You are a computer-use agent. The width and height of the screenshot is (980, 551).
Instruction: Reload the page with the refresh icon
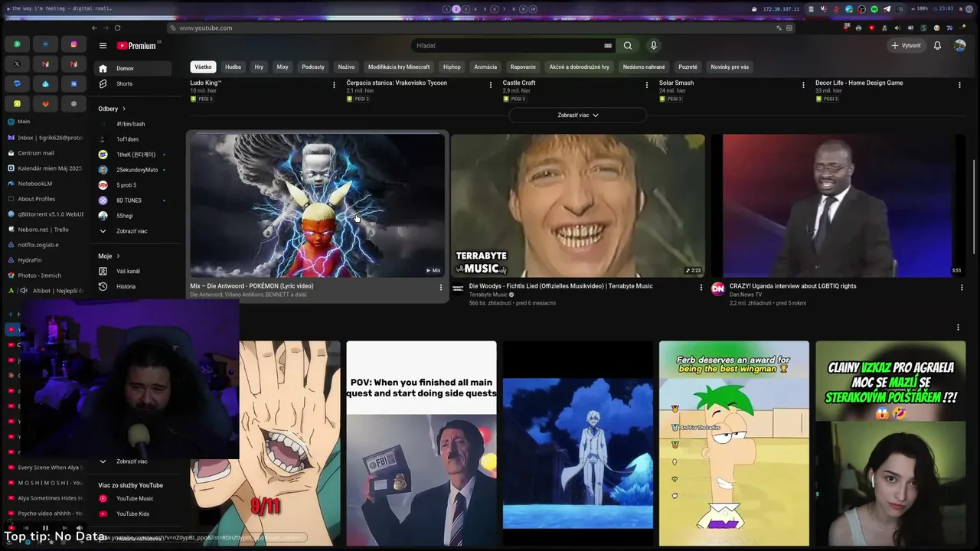coord(117,28)
